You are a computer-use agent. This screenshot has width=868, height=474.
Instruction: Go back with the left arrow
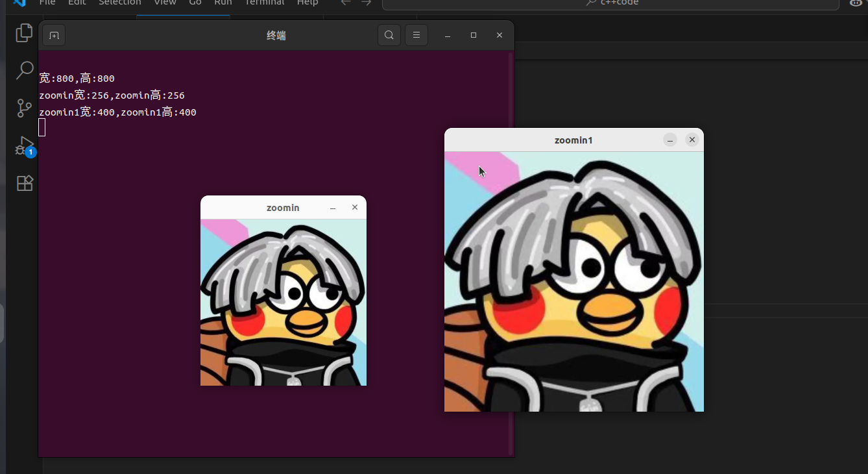coord(346,3)
